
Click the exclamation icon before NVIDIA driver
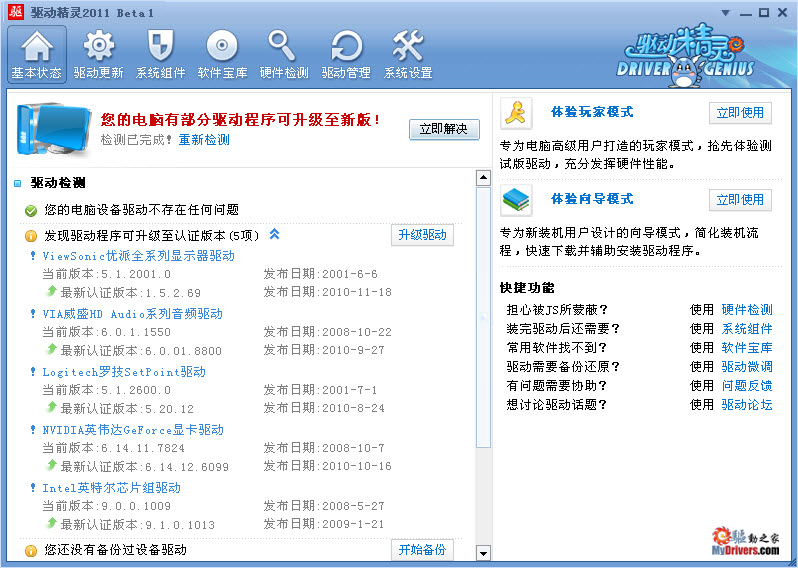[x=33, y=430]
